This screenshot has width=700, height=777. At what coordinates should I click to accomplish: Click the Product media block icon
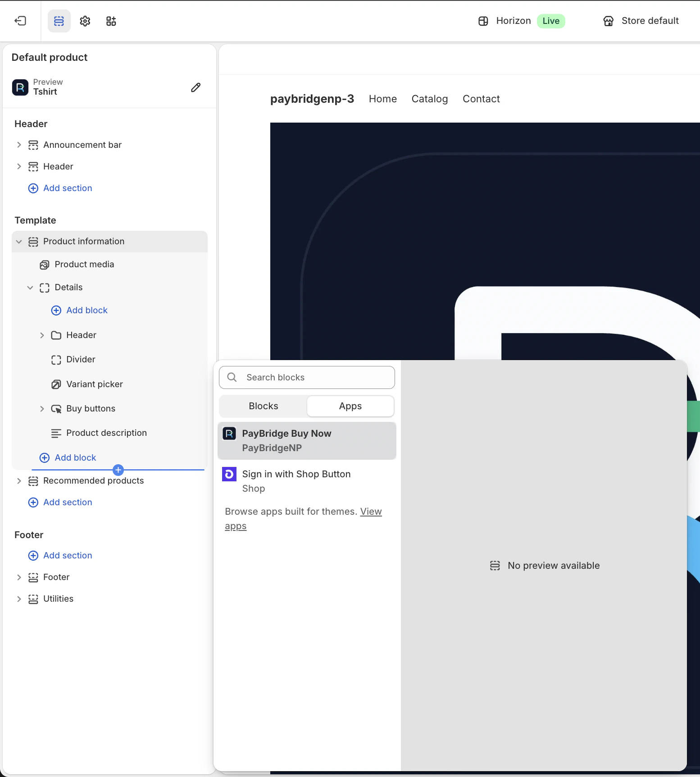tap(45, 265)
